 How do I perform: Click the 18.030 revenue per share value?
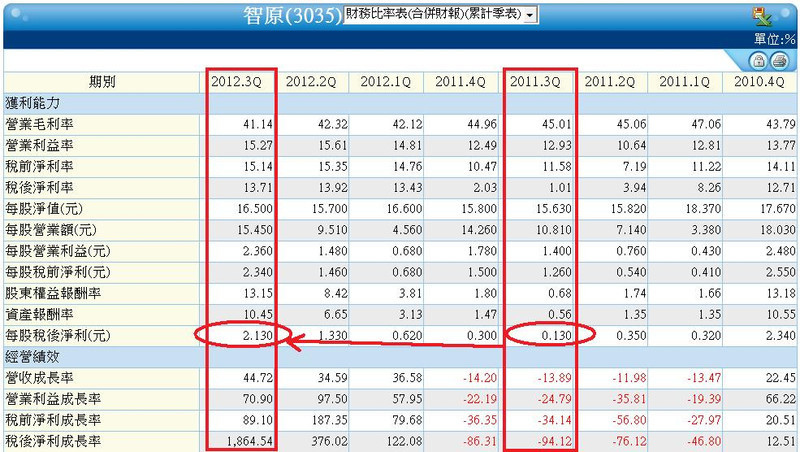pyautogui.click(x=778, y=230)
